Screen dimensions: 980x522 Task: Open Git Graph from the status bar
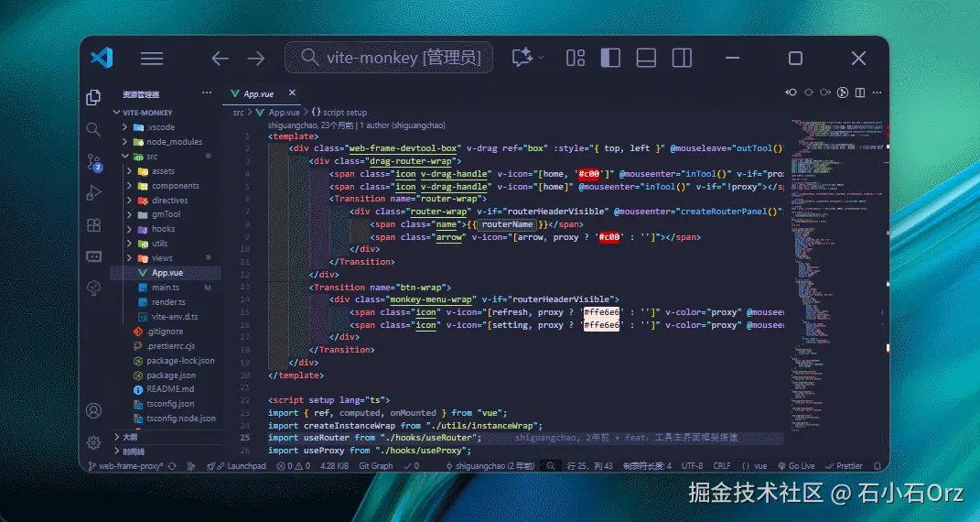(376, 466)
